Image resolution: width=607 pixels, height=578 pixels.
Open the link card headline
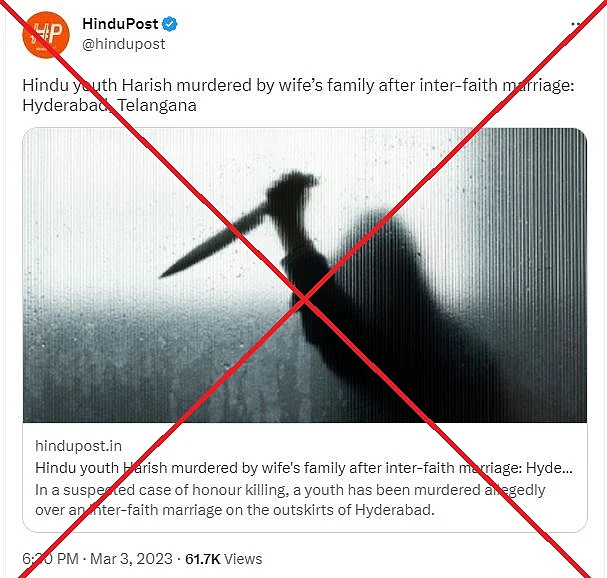tap(304, 468)
